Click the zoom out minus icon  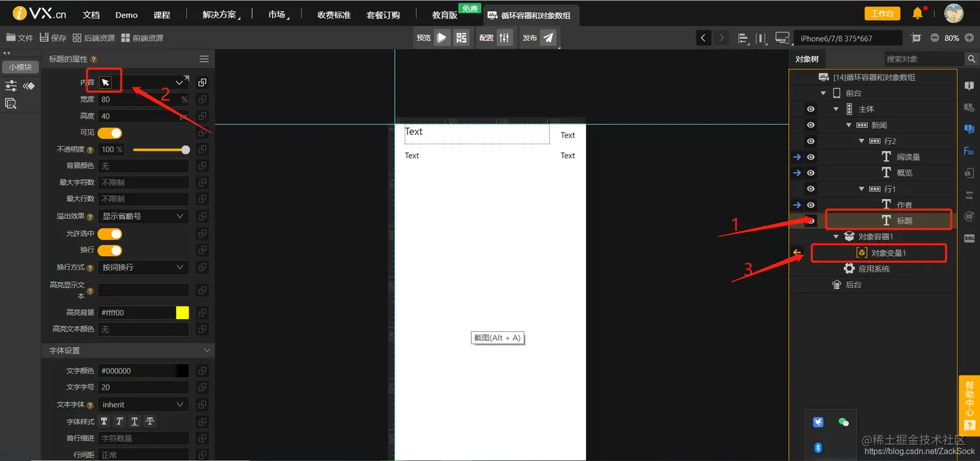(x=935, y=38)
